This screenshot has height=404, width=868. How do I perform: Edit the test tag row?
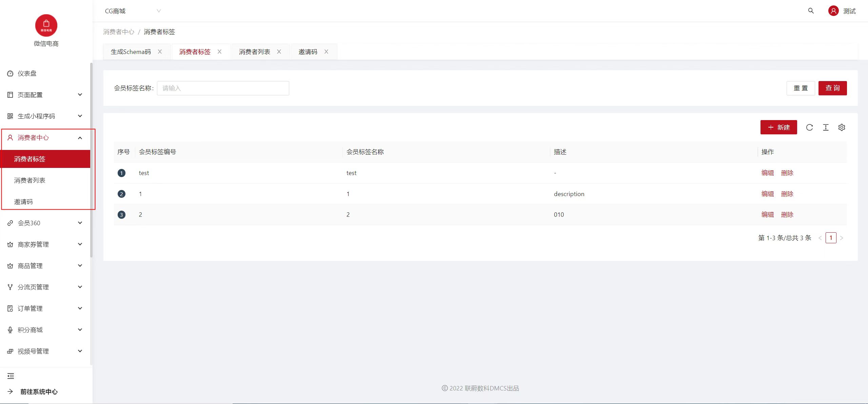[x=768, y=173]
